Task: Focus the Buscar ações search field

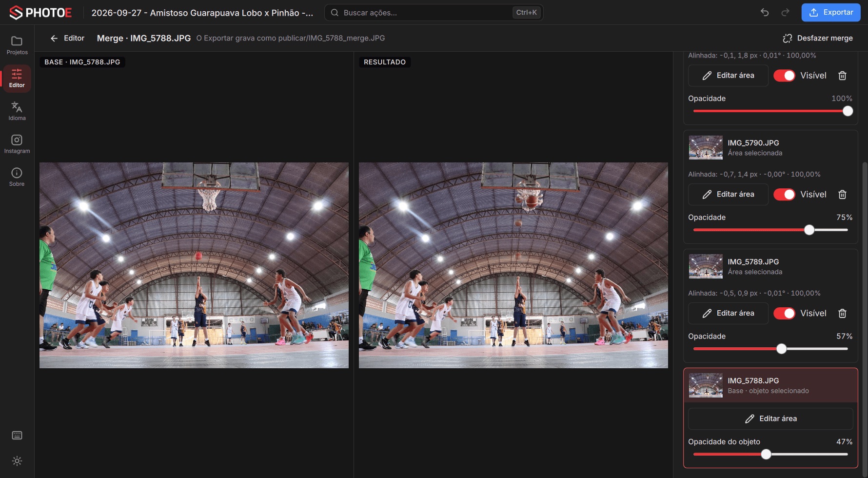Action: pyautogui.click(x=434, y=13)
